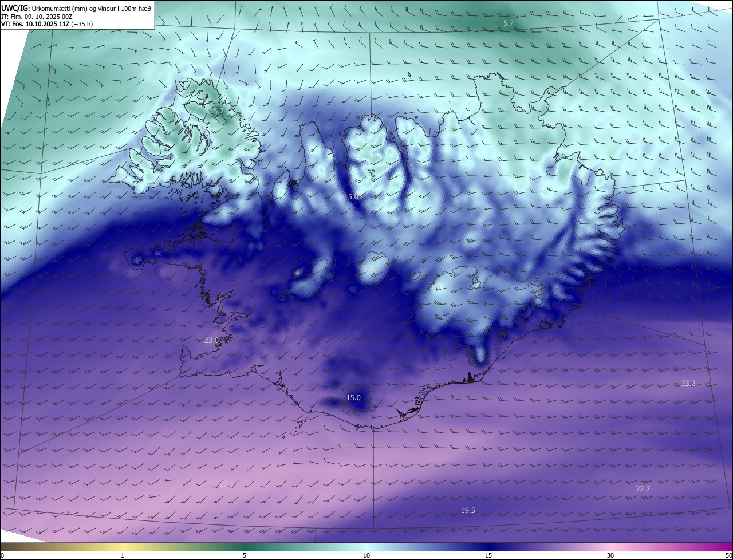Click the 5 tick label on the color scale
733x560 pixels.
[245, 555]
